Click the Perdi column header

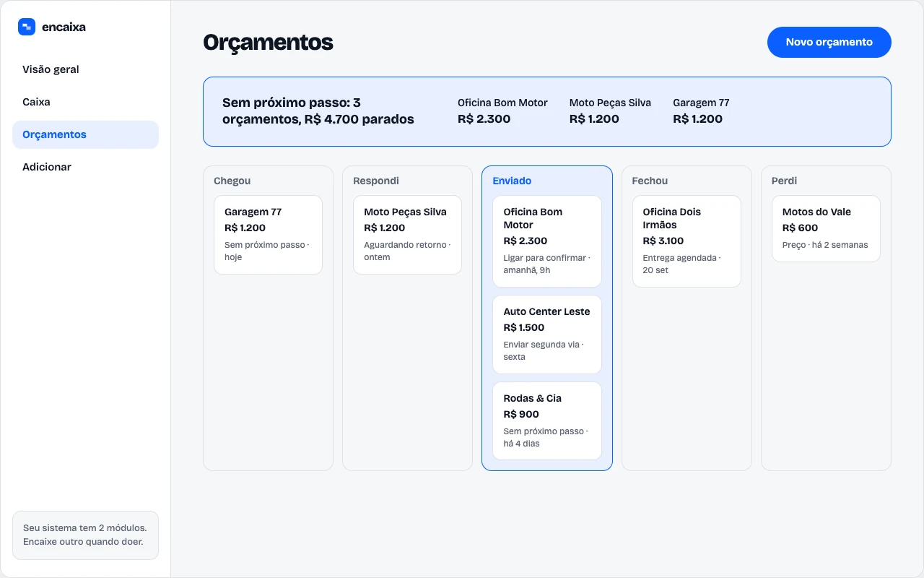[784, 181]
